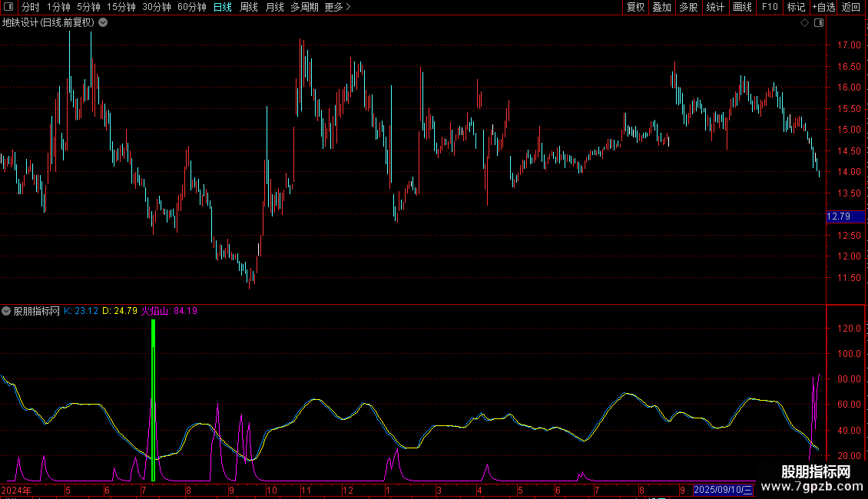Viewport: 868px width, 499px height.
Task: Open the 统计 statistics tool
Action: coord(715,7)
